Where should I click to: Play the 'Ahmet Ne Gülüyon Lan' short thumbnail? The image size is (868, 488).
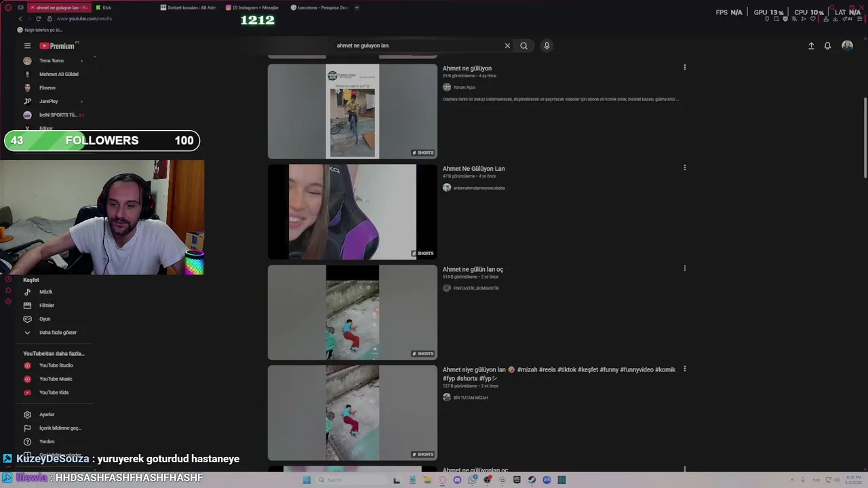(352, 211)
